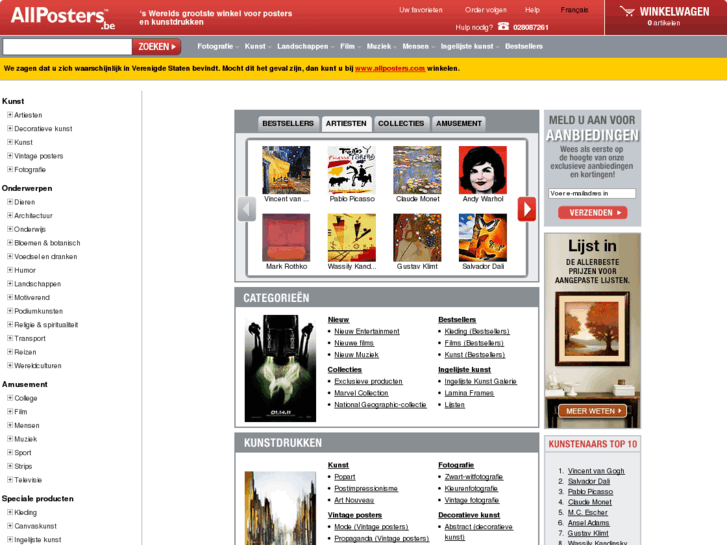Open the Muziek navigation dropdown
The height and width of the screenshot is (545, 727).
(x=382, y=46)
